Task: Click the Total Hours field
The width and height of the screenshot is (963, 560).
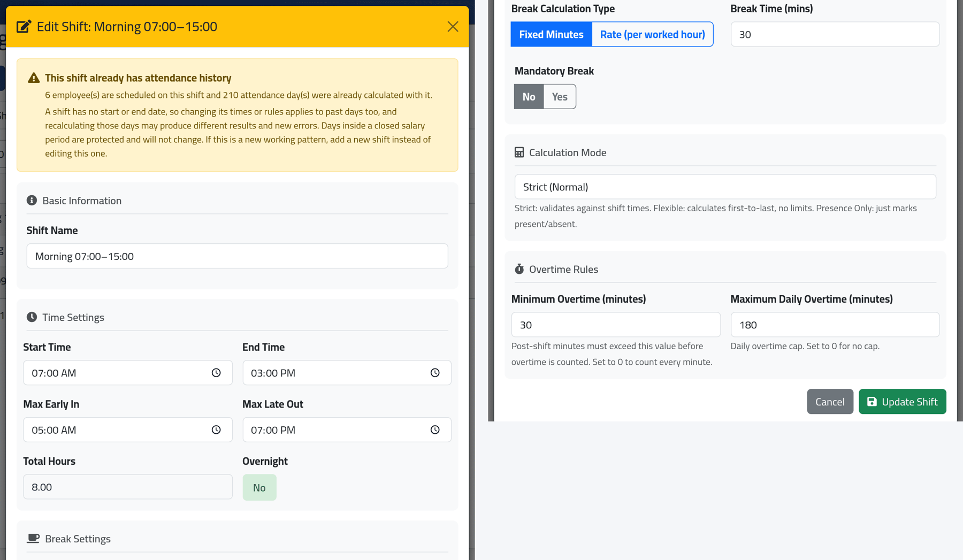Action: [x=127, y=487]
